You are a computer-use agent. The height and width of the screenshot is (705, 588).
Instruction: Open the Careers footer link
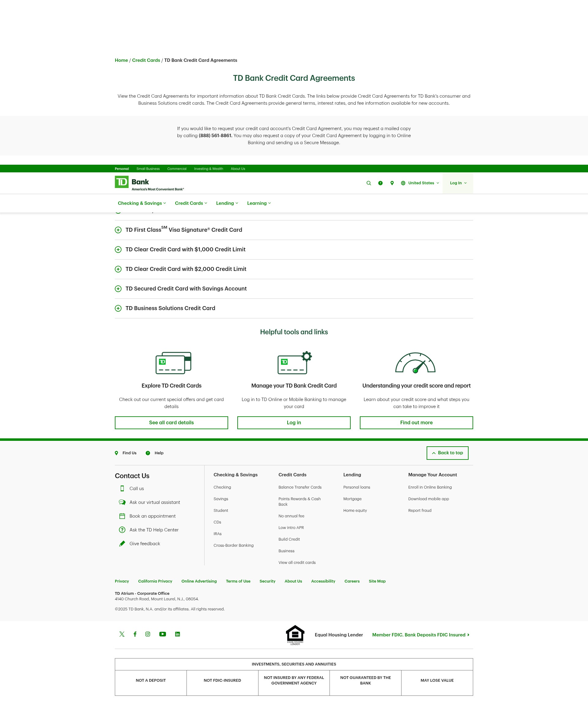352,581
